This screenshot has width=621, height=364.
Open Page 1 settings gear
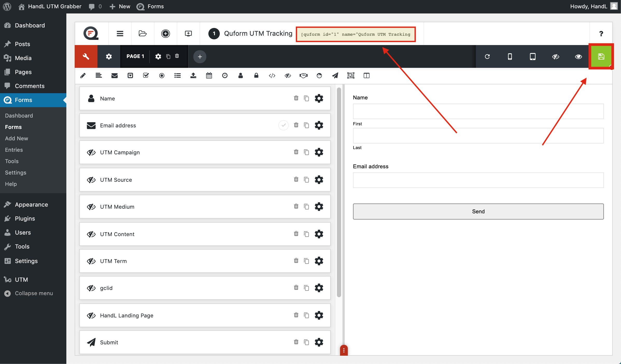pos(158,56)
